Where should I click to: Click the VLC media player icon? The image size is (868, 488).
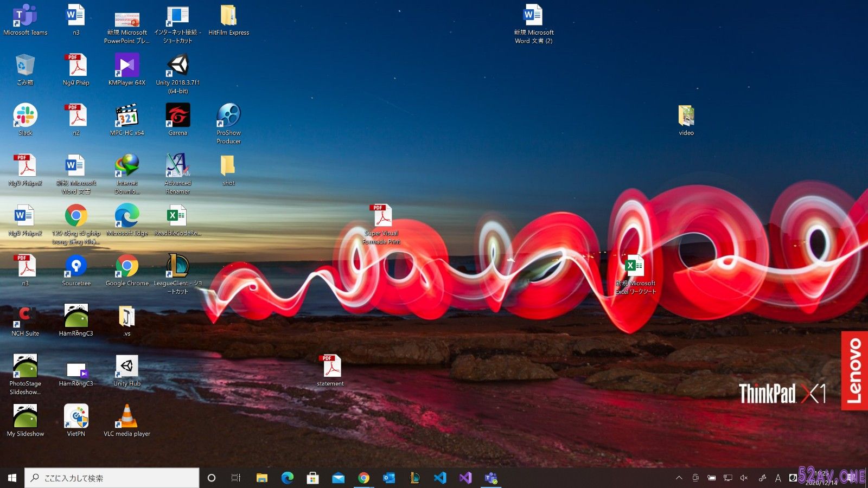pos(127,417)
